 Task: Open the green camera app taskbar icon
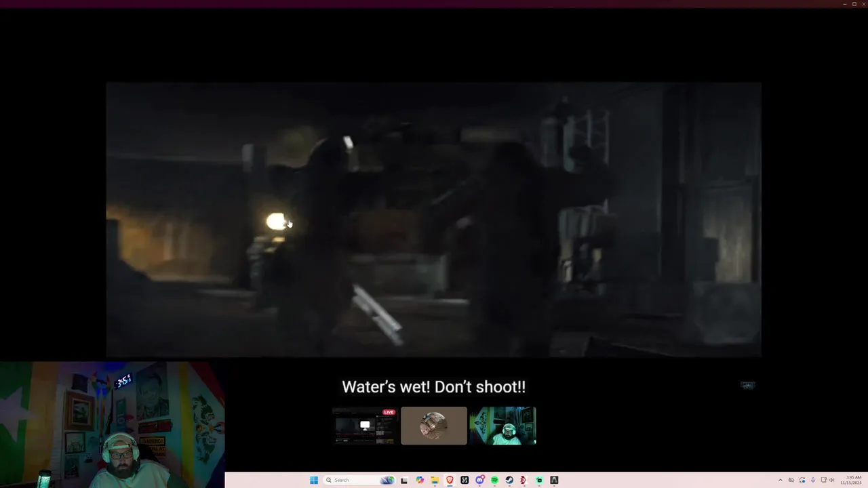click(x=539, y=480)
